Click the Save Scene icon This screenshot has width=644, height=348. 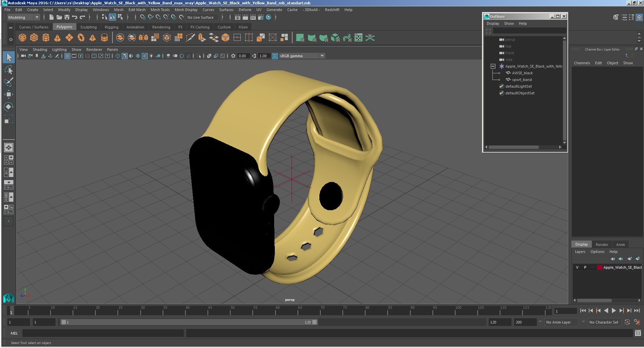(x=67, y=17)
